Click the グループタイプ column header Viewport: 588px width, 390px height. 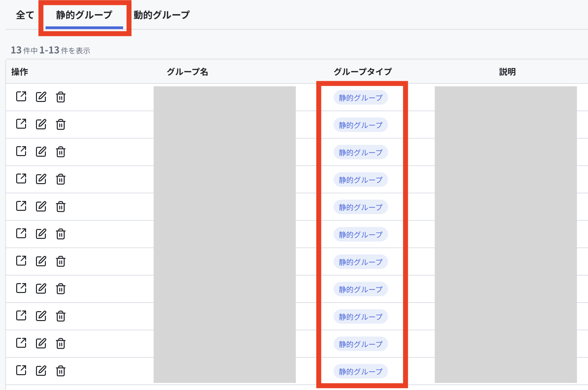tap(363, 72)
